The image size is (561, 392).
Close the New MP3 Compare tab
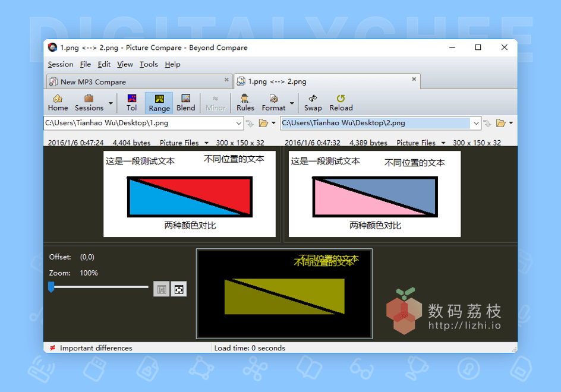[x=226, y=80]
